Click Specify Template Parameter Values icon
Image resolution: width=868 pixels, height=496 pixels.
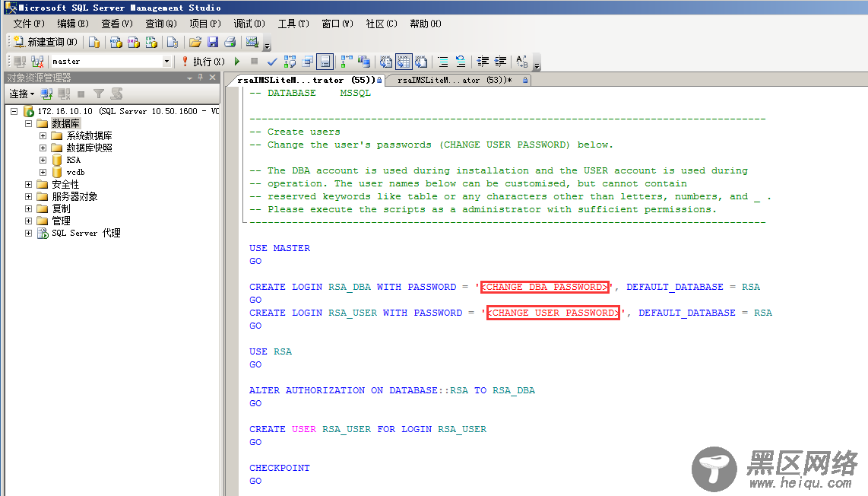click(x=521, y=62)
